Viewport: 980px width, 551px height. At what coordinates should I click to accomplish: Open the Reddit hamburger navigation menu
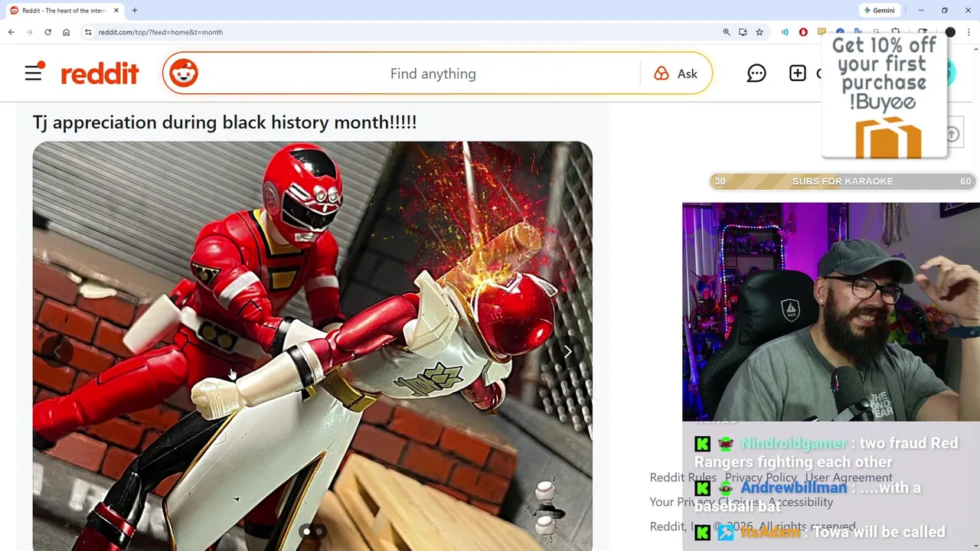pos(34,73)
